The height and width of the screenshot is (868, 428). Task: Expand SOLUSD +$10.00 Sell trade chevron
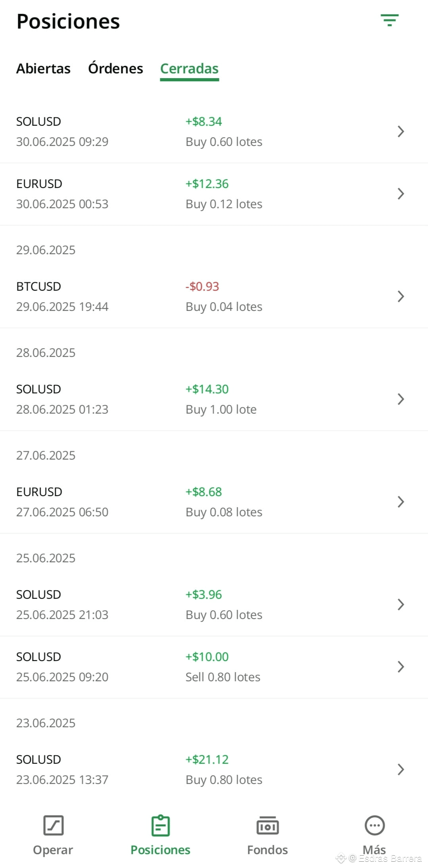tap(401, 667)
